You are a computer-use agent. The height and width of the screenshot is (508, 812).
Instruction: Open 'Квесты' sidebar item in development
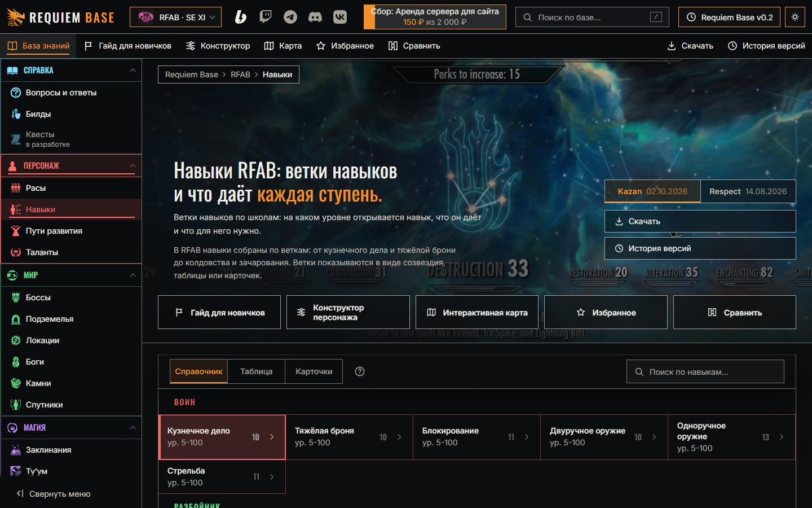[71, 139]
